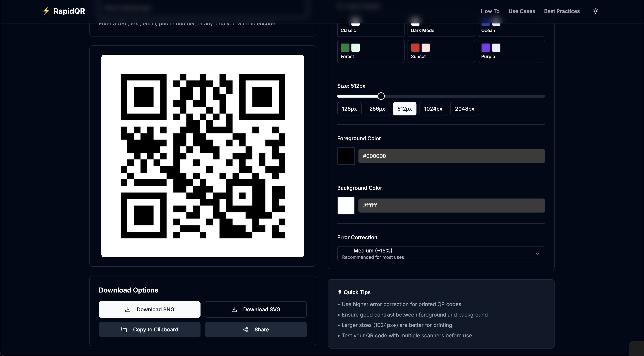The height and width of the screenshot is (356, 644).
Task: Click the Sunset pale pink swatch
Action: click(426, 47)
